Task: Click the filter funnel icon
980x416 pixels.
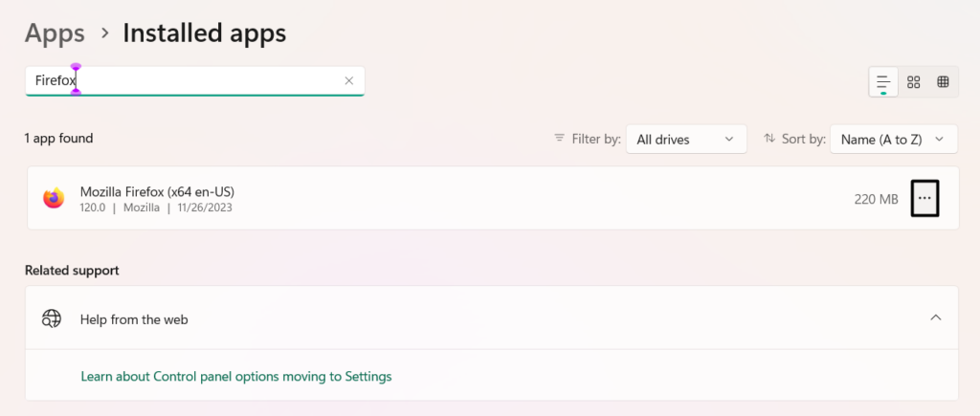Action: pos(560,139)
